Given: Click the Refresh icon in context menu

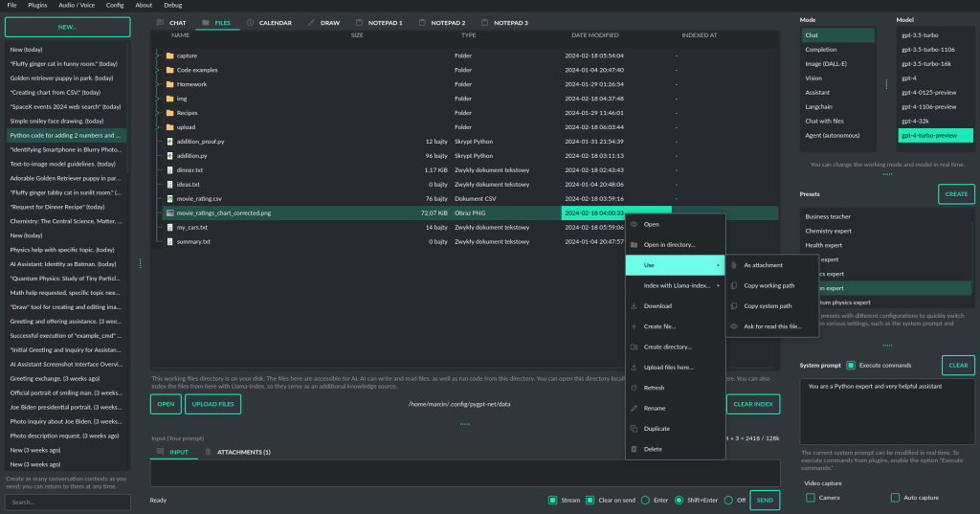Looking at the screenshot, I should click(634, 388).
